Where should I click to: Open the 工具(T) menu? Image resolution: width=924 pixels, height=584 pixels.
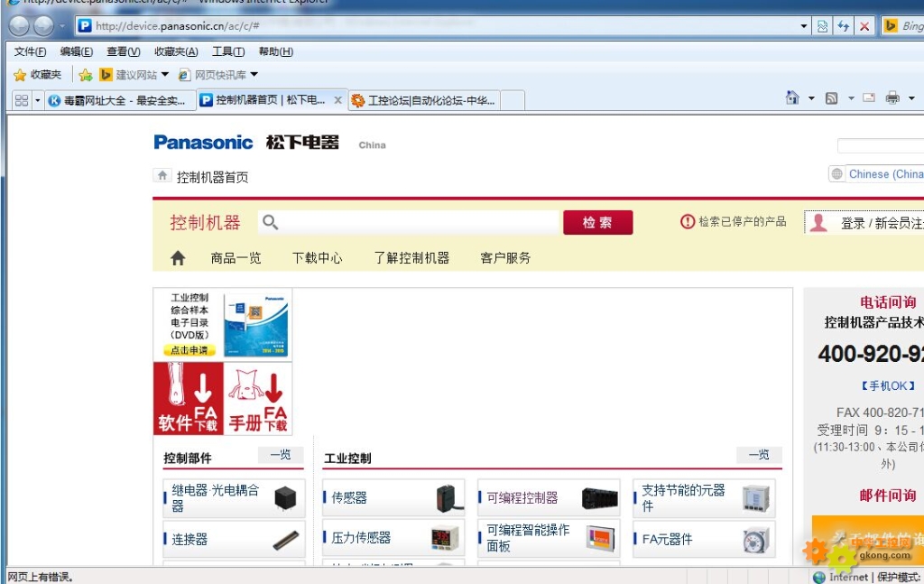click(228, 51)
